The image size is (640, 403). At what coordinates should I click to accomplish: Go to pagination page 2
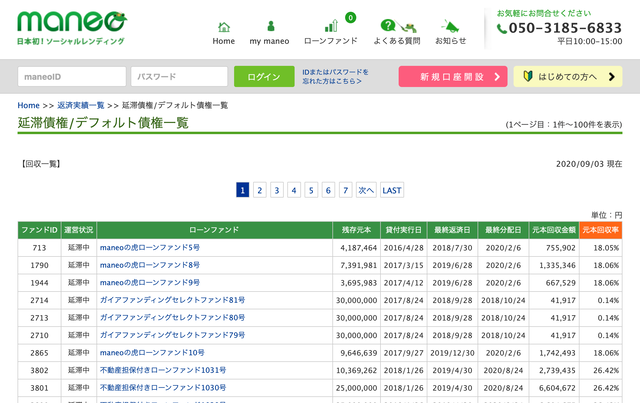(260, 190)
